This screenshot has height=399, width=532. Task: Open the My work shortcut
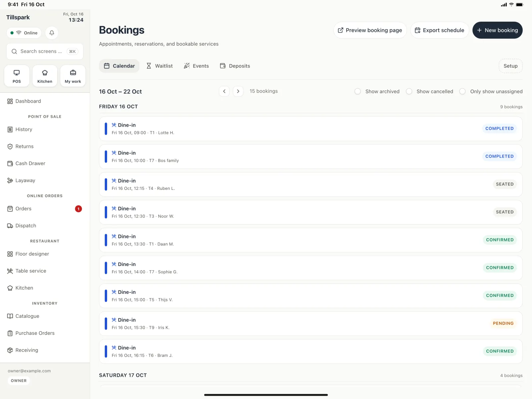pyautogui.click(x=73, y=76)
